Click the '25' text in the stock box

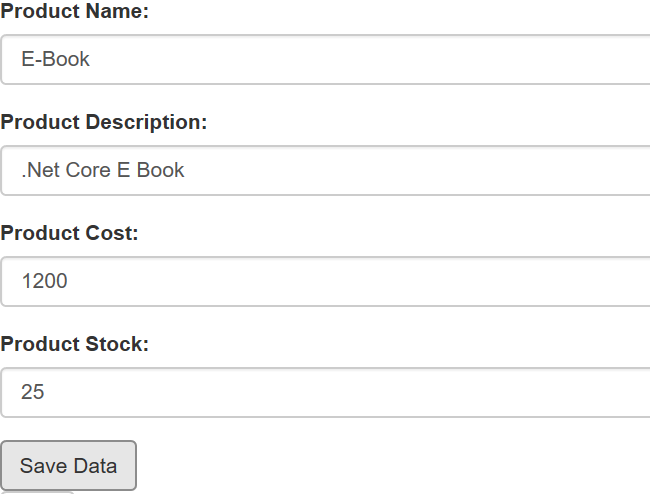click(33, 393)
